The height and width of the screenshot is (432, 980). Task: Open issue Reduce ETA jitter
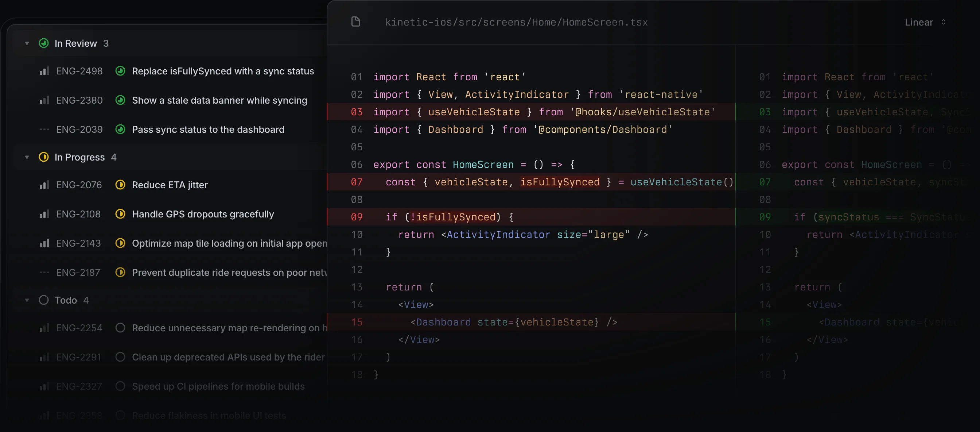170,185
